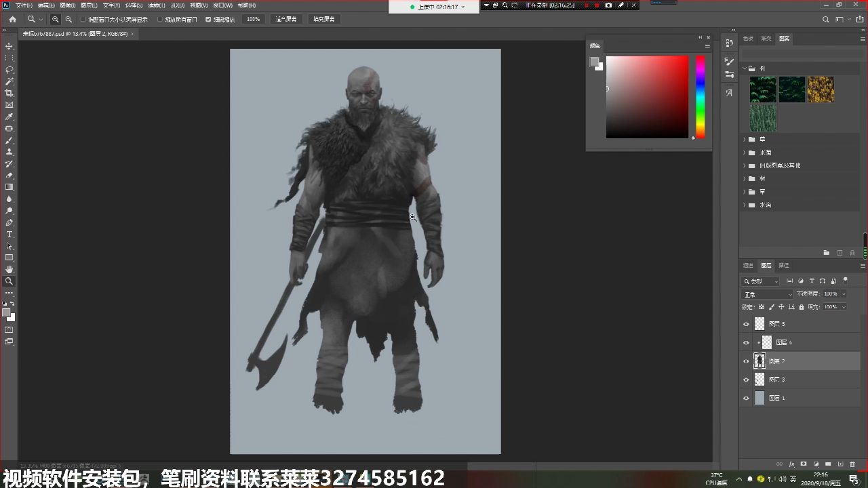Image resolution: width=868 pixels, height=488 pixels.
Task: Add layer style fx in Layers panel
Action: 791,464
